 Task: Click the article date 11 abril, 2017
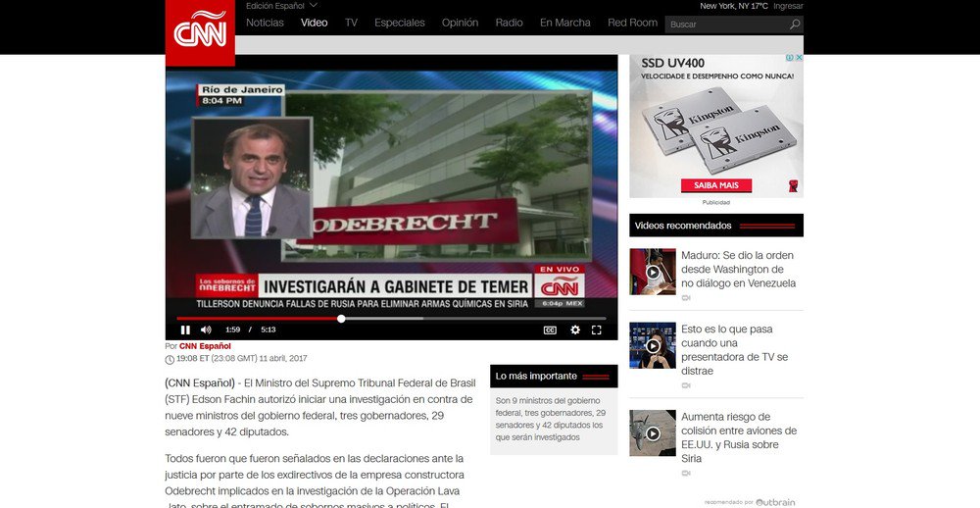[283, 359]
